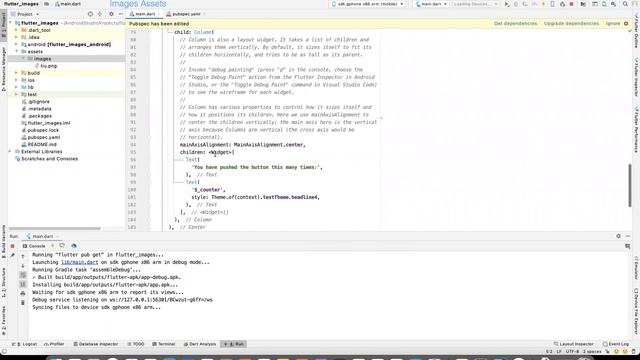Image resolution: width=640 pixels, height=360 pixels.
Task: Hide the Project panel with minus icon
Action: tap(120, 14)
